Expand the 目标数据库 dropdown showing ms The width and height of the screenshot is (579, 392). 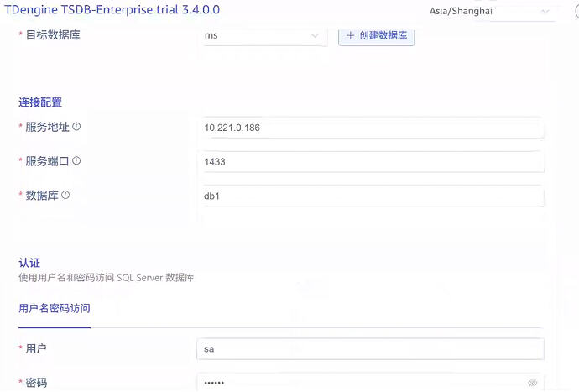[262, 36]
